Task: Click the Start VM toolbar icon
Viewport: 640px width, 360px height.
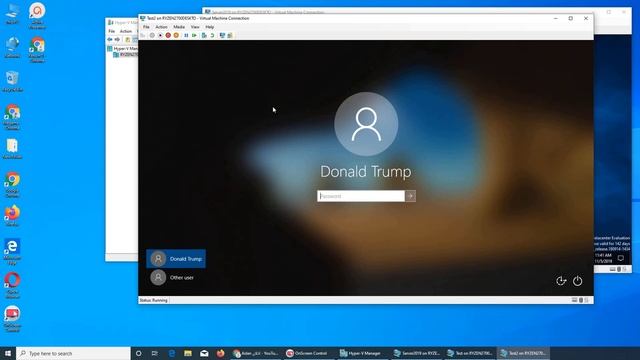Action: point(152,36)
